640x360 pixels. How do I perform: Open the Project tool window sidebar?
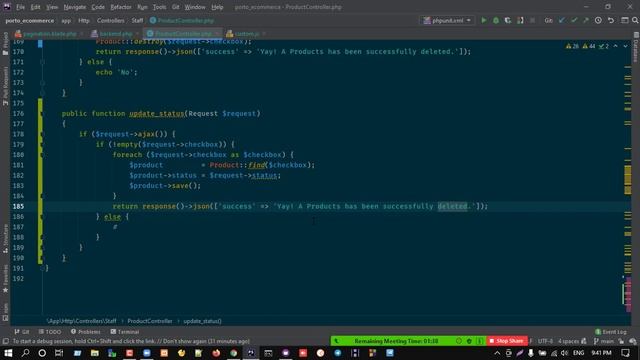pos(5,44)
